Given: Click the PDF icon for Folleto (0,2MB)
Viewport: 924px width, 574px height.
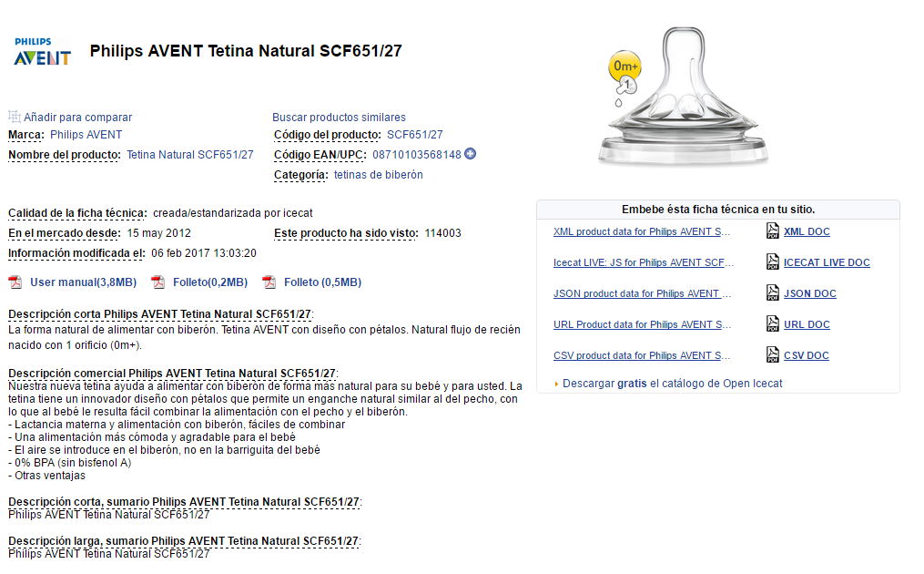Looking at the screenshot, I should pos(157,282).
